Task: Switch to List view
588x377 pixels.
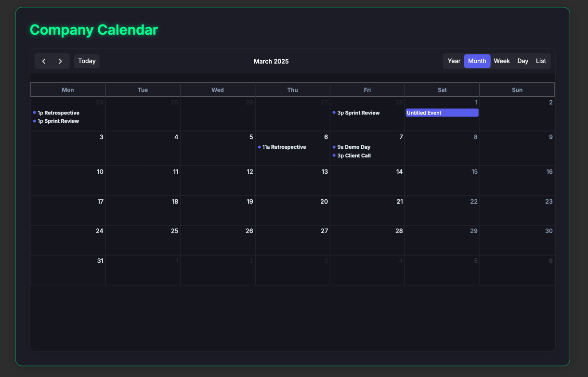Action: click(x=541, y=61)
